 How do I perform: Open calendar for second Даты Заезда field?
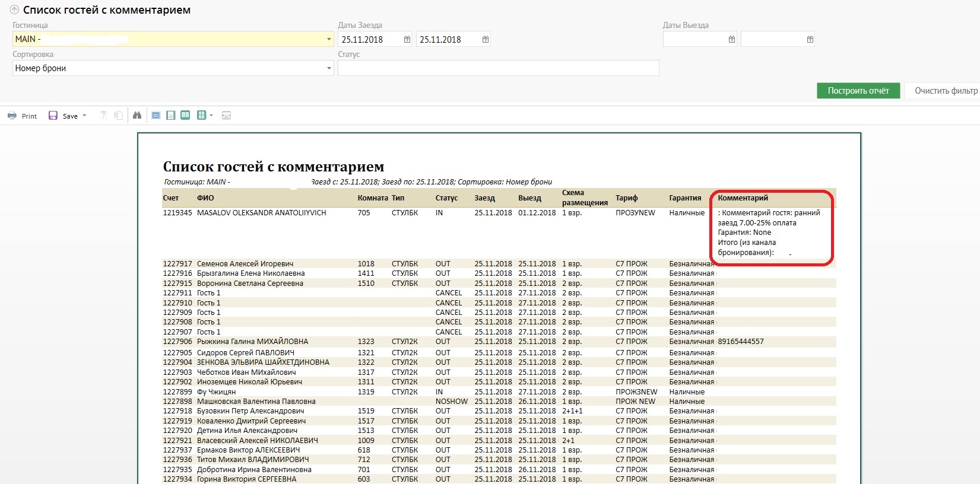point(485,40)
